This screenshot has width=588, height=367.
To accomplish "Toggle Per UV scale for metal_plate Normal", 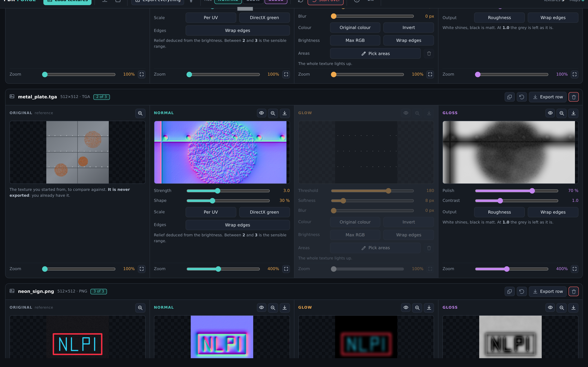I will pyautogui.click(x=211, y=212).
